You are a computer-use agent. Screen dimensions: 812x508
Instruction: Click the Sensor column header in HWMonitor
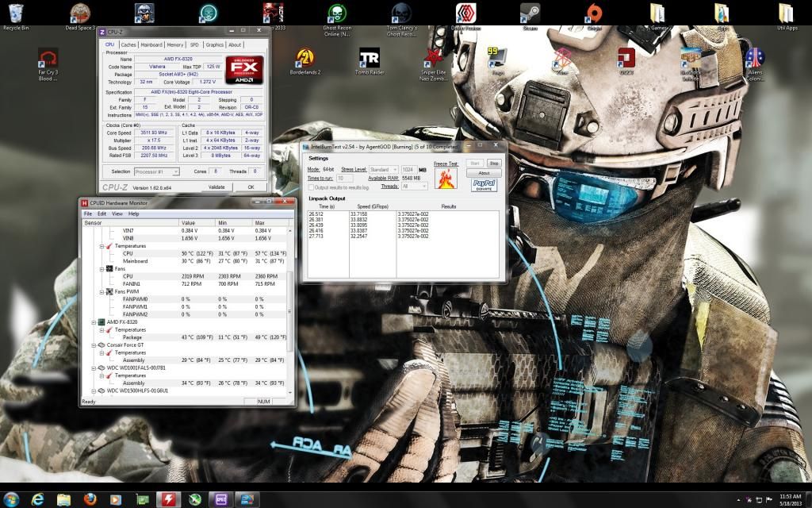pyautogui.click(x=130, y=222)
